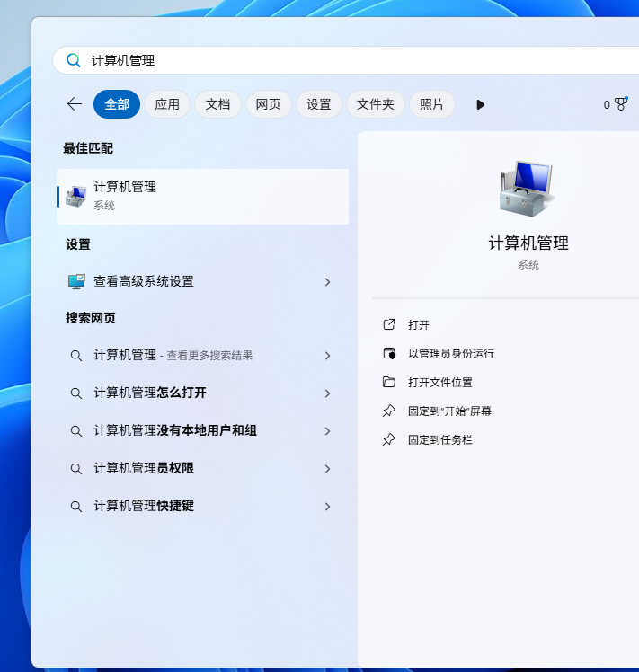
Task: Switch to the 文档 filter tab
Action: tap(217, 104)
